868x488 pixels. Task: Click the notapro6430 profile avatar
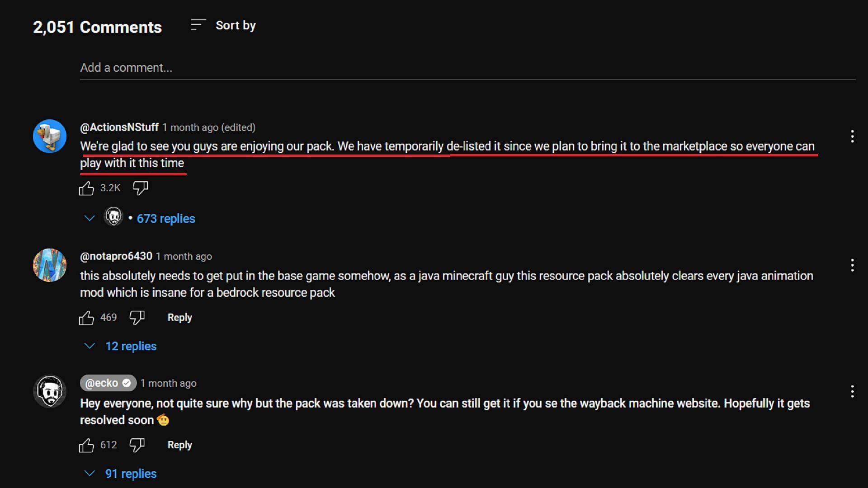(x=49, y=265)
